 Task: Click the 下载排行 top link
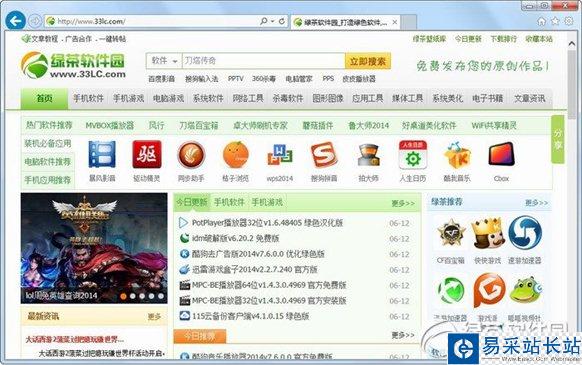[x=504, y=39]
